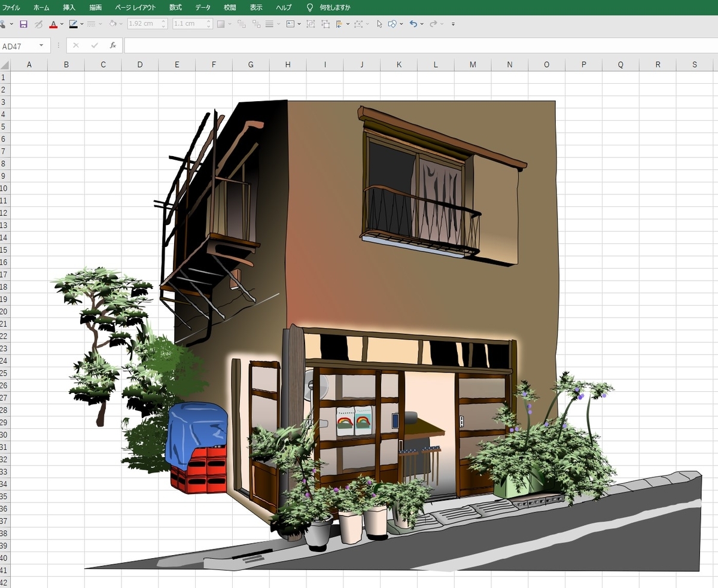718x588 pixels.
Task: Switch to the ホーム tab
Action: point(42,8)
